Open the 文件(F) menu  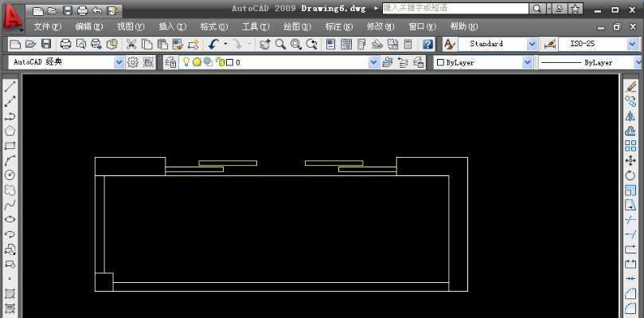point(47,27)
